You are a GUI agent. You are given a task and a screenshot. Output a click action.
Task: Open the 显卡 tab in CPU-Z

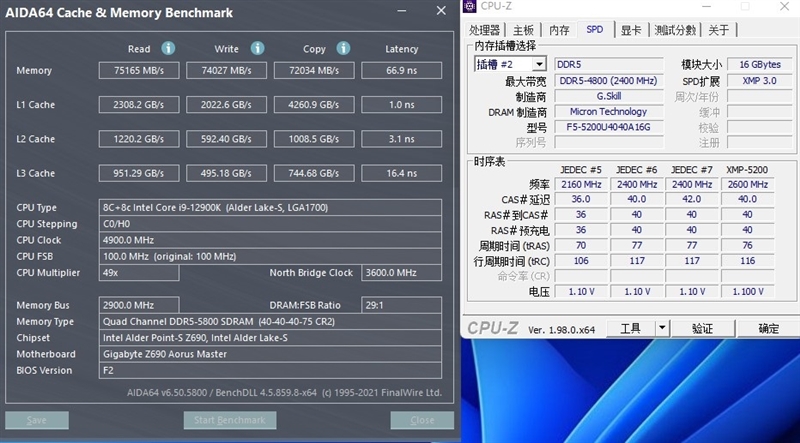click(x=631, y=30)
